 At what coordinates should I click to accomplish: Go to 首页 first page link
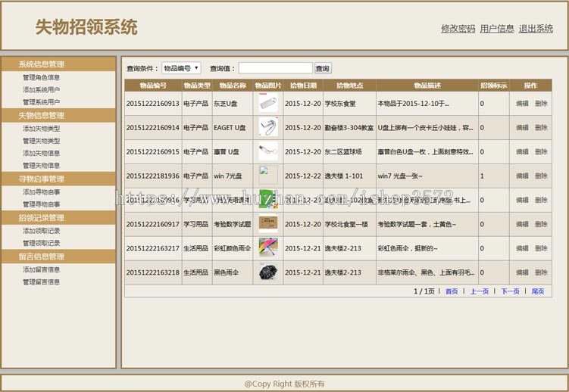pos(452,291)
